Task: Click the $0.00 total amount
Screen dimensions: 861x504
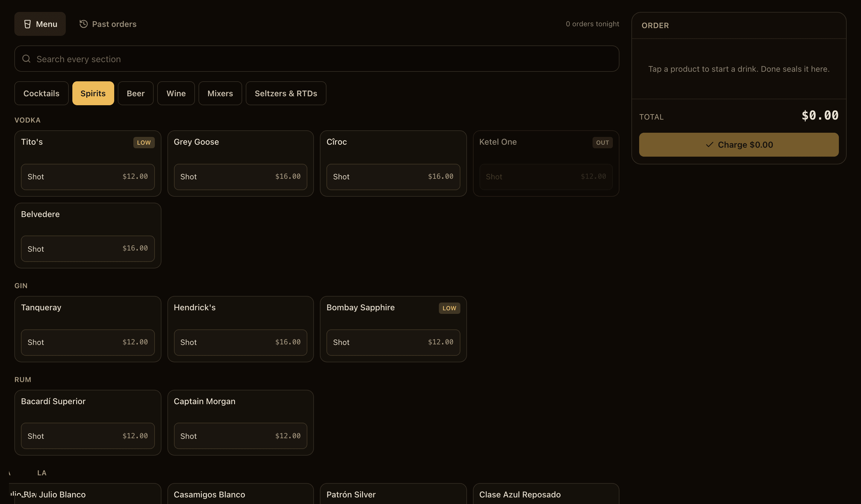Action: click(x=820, y=115)
